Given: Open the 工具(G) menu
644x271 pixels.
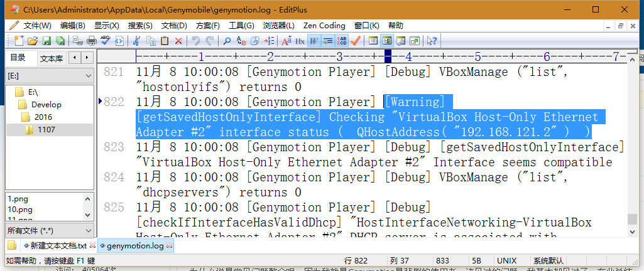Looking at the screenshot, I should point(241,26).
